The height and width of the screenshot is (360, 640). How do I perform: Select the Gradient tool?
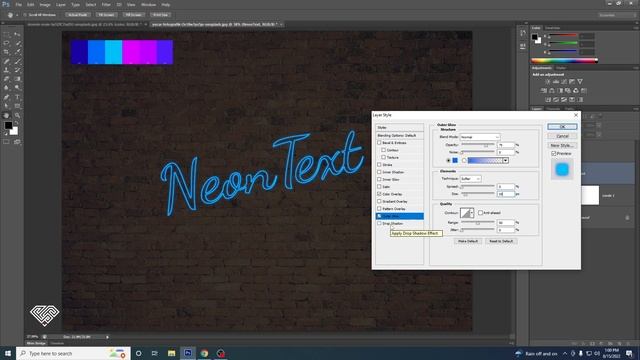click(17, 79)
